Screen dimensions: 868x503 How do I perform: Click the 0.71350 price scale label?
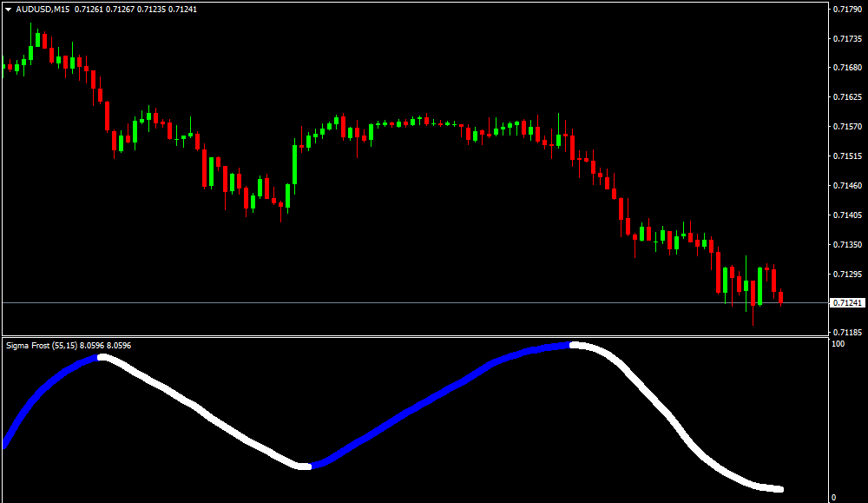[x=847, y=244]
